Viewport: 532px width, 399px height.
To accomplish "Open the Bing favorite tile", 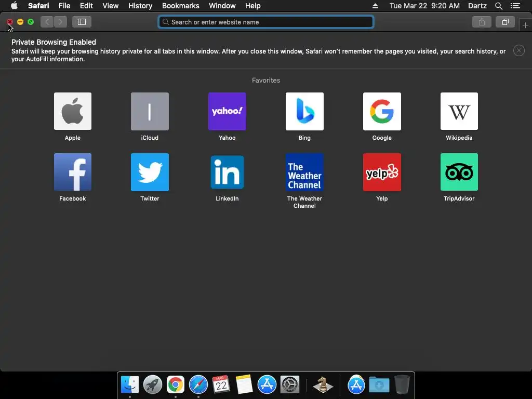I will (304, 111).
